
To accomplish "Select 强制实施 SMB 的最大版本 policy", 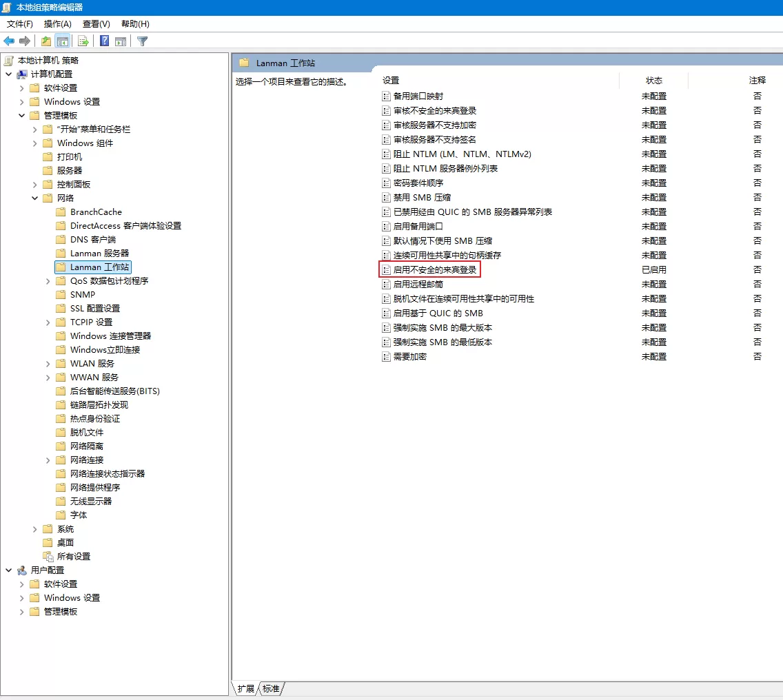I will [x=443, y=327].
